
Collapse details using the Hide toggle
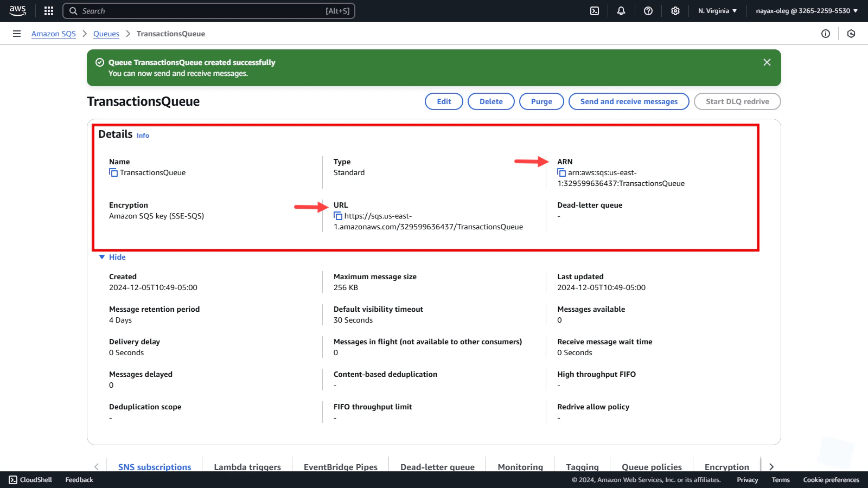click(x=112, y=257)
